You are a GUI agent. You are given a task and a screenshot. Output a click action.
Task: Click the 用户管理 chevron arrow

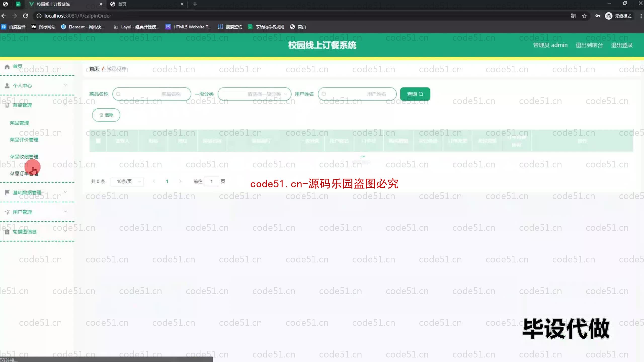coord(65,212)
